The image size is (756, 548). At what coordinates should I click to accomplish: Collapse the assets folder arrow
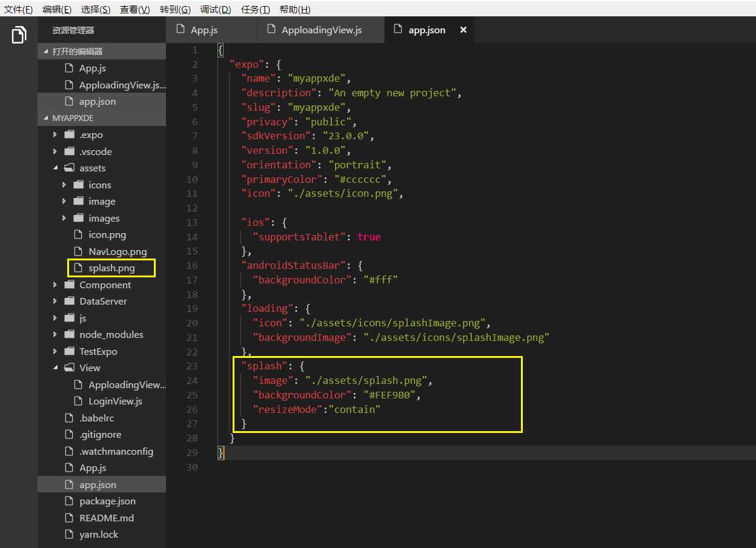click(x=55, y=168)
